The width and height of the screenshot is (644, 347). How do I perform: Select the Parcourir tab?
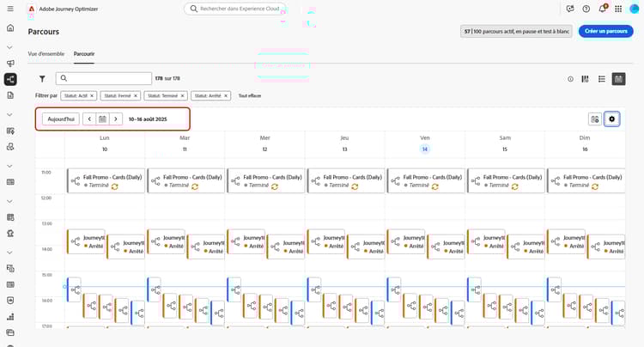(x=84, y=54)
